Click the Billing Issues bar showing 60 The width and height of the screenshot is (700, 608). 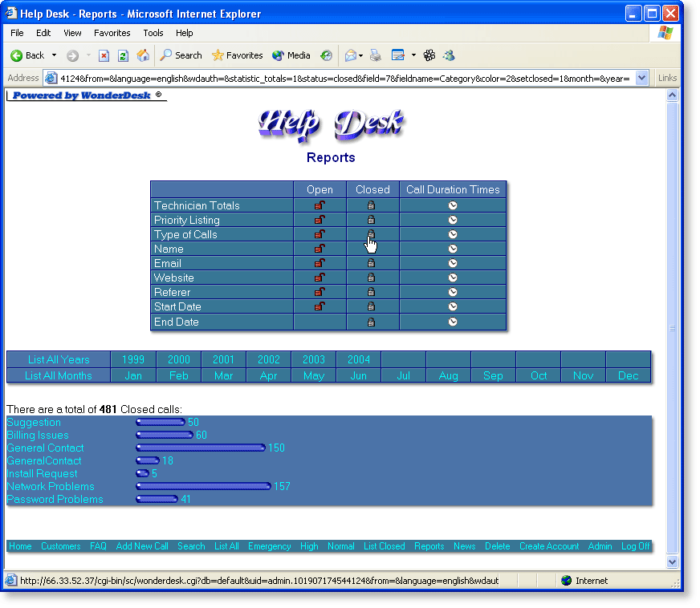(165, 435)
